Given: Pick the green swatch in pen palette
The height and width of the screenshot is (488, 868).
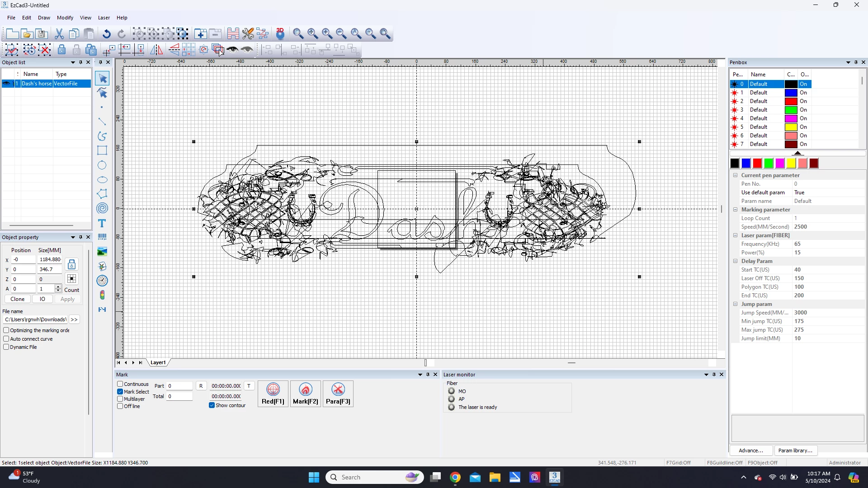Looking at the screenshot, I should (769, 163).
